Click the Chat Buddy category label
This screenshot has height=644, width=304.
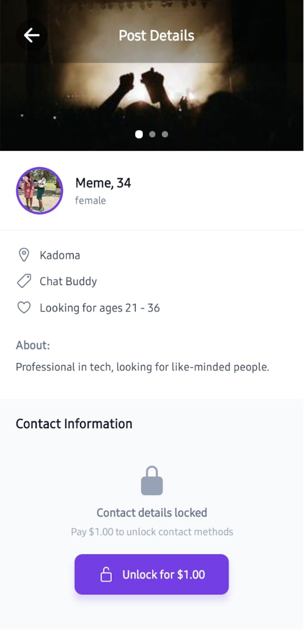point(68,282)
